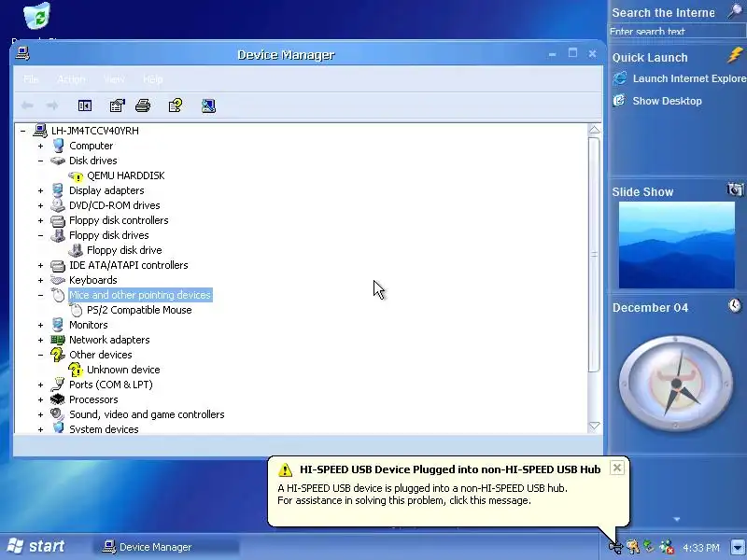
Task: Click the Ports (COM & LPT) connector icon
Action: [x=58, y=384]
